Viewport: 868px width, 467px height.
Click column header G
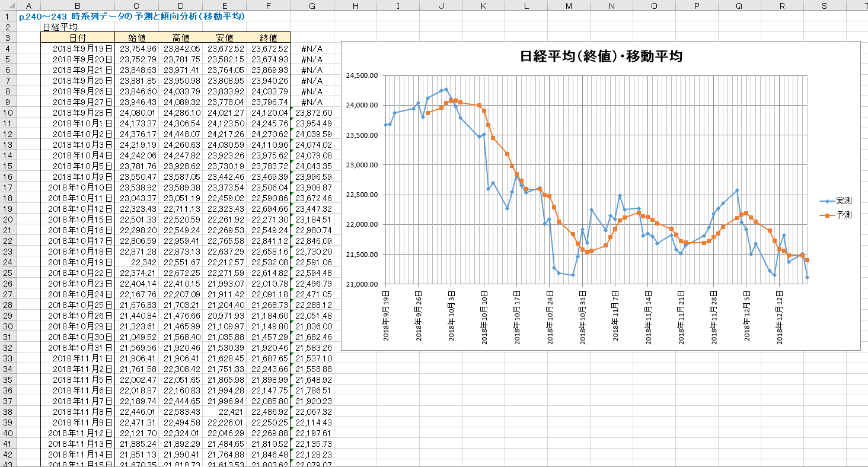pos(312,5)
